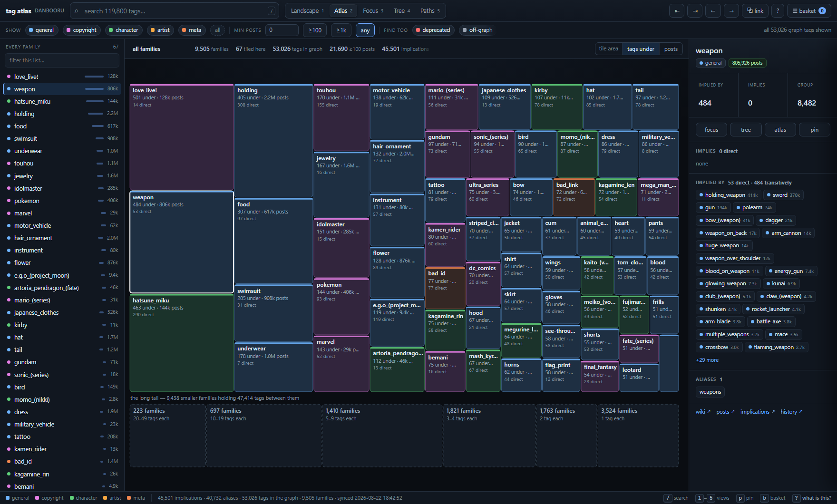
Task: Switch to the Landscape view tab
Action: (x=307, y=11)
